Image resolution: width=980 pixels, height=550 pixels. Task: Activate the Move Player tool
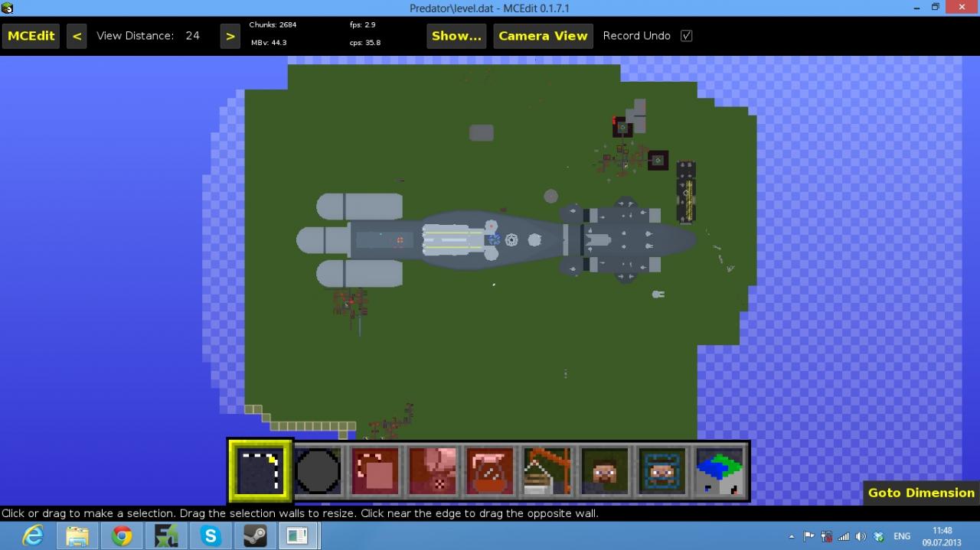pos(604,470)
